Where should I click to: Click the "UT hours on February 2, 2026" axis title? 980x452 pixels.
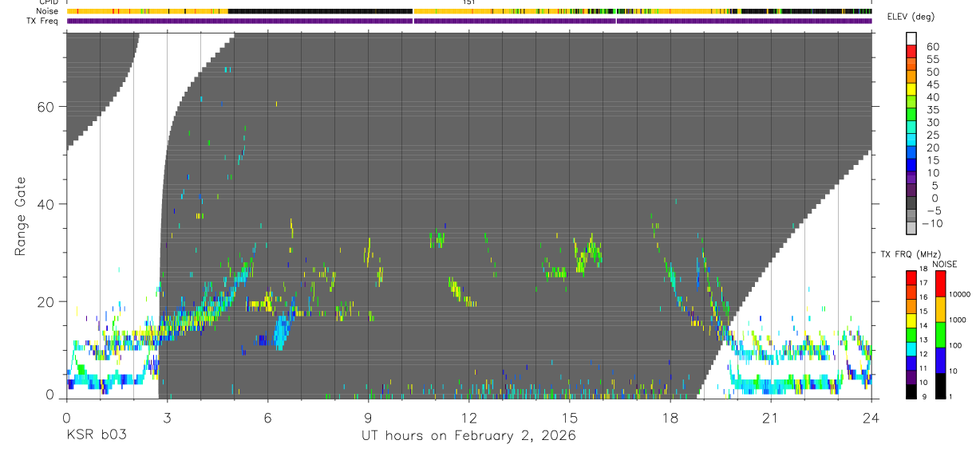click(469, 435)
